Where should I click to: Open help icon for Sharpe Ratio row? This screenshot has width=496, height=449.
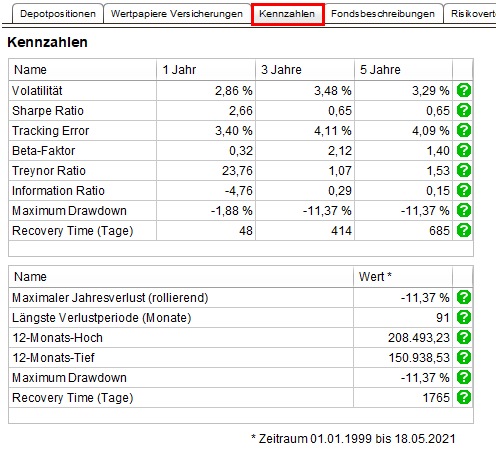pyautogui.click(x=464, y=110)
